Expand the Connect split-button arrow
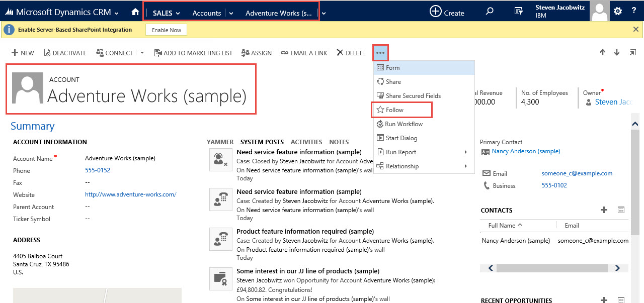 tap(142, 53)
